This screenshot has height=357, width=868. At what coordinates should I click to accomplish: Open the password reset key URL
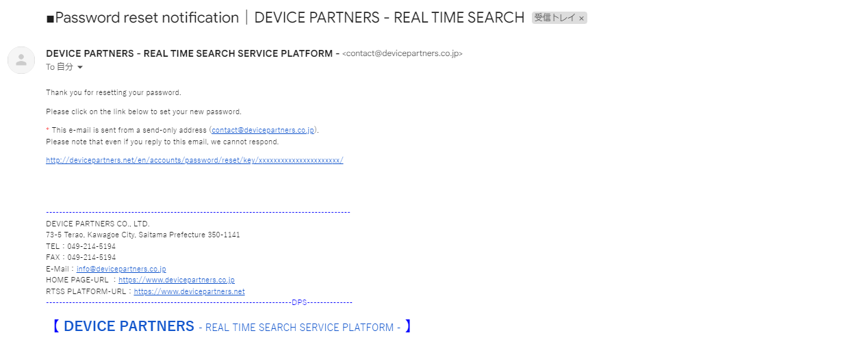[x=194, y=160]
